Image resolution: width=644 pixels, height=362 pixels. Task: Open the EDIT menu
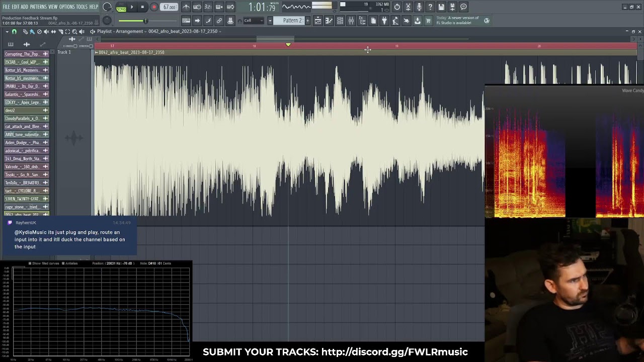[16, 7]
